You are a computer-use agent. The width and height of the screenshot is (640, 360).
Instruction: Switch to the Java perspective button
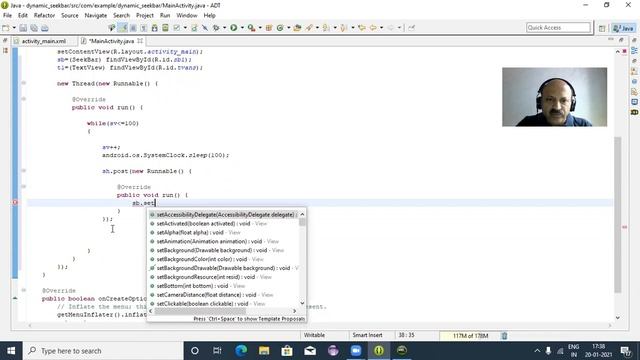(x=624, y=28)
